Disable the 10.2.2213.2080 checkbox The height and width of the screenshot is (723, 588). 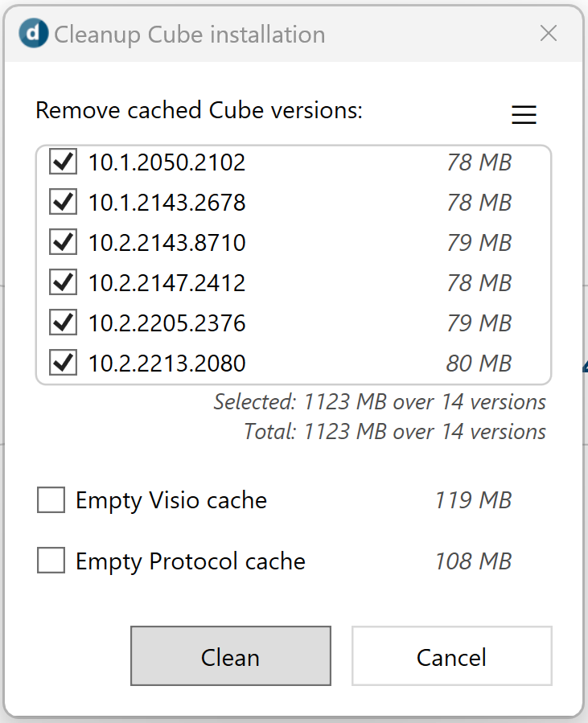[x=64, y=363]
